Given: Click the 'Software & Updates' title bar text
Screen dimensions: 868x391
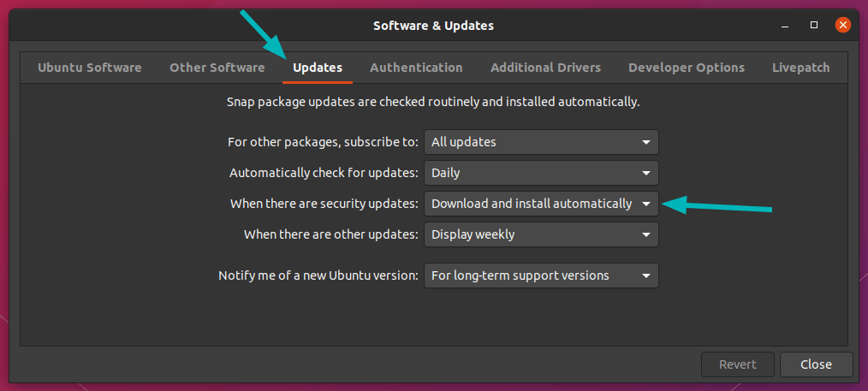Looking at the screenshot, I should tap(433, 26).
